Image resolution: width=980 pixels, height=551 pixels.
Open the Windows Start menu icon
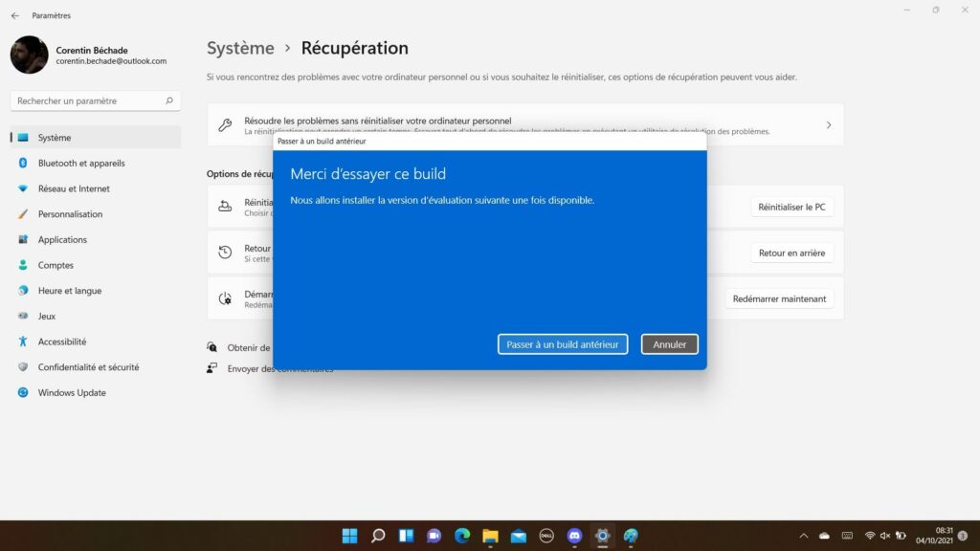(x=350, y=536)
